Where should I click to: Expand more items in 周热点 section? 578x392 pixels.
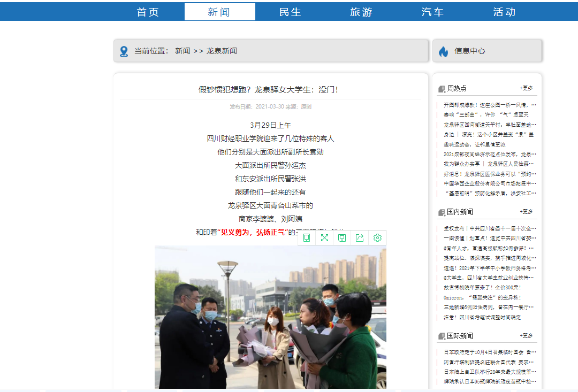(x=526, y=88)
